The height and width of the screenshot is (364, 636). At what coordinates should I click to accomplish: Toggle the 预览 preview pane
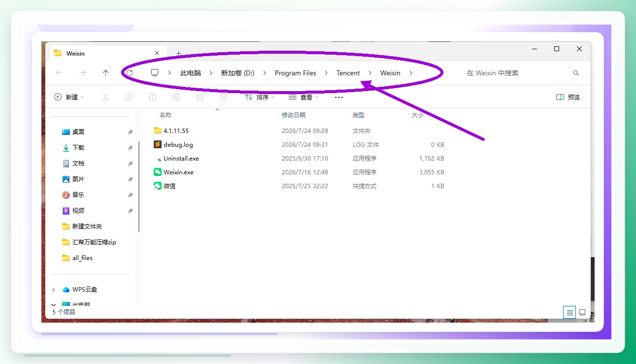(x=568, y=97)
